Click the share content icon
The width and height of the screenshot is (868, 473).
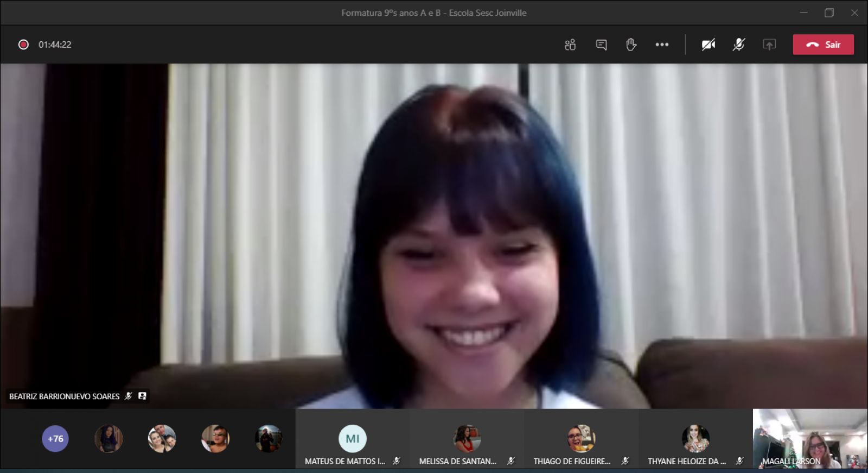tap(769, 45)
